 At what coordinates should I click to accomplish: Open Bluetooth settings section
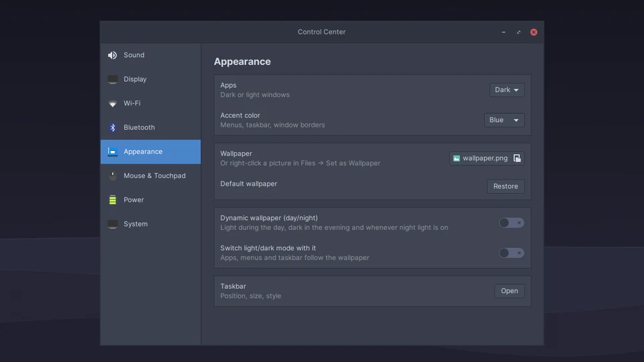(150, 127)
